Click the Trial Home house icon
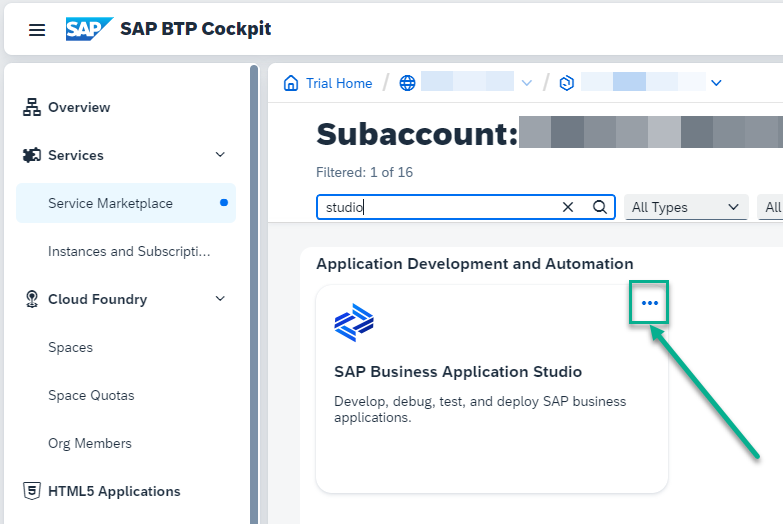 [x=291, y=83]
